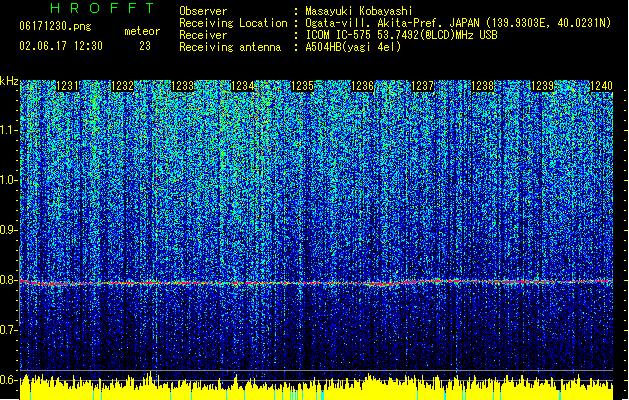The width and height of the screenshot is (629, 400).
Task: Click the red carrier signal line near 0.8 kHz
Action: [316, 282]
